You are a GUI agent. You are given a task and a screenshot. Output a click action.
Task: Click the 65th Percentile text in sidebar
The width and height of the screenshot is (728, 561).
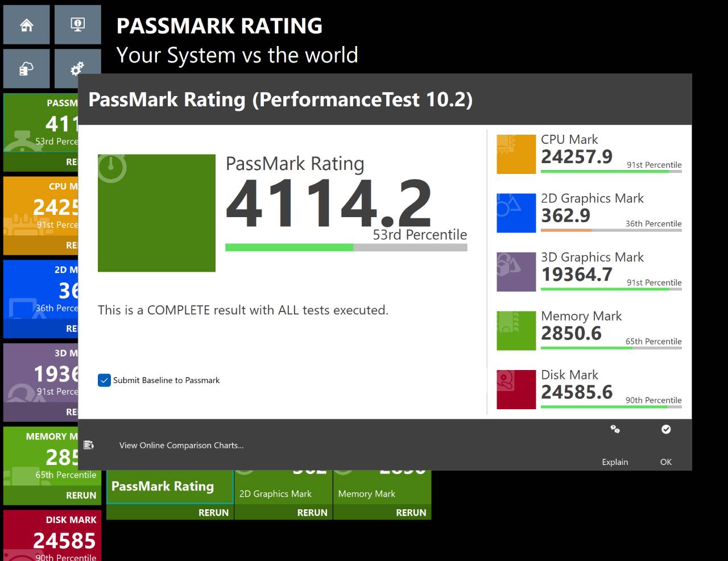[x=66, y=475]
